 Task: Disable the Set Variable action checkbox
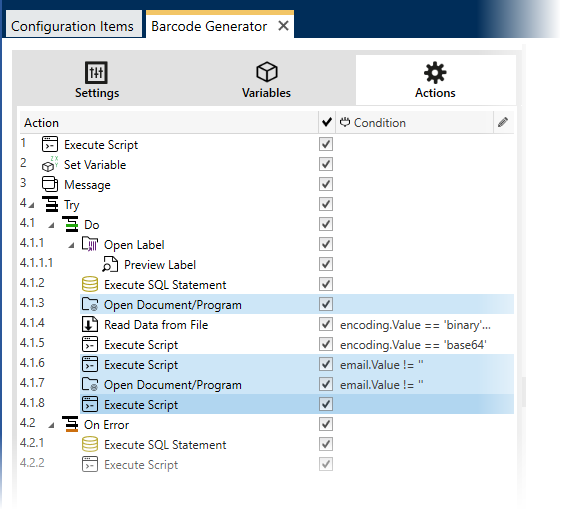(326, 165)
